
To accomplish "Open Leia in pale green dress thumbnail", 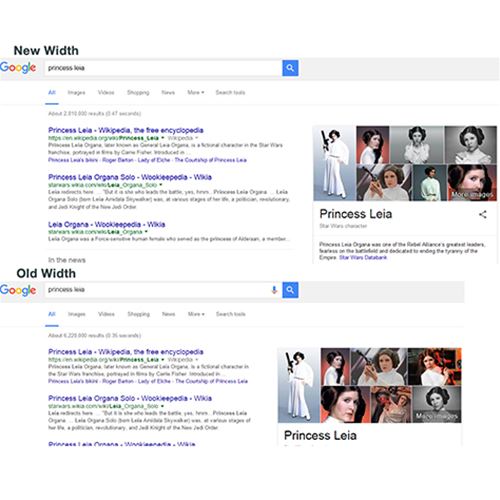I will (430, 182).
